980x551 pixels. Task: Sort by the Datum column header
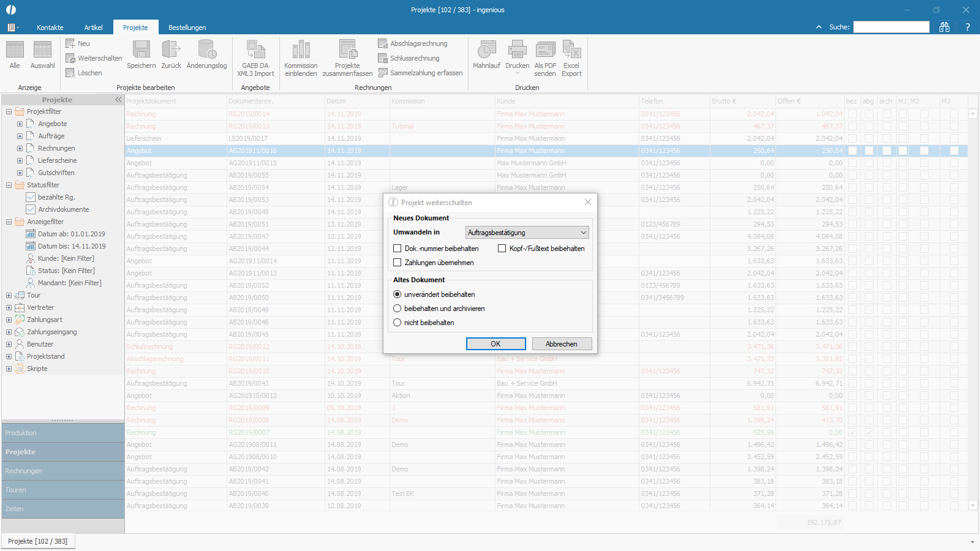pyautogui.click(x=357, y=101)
